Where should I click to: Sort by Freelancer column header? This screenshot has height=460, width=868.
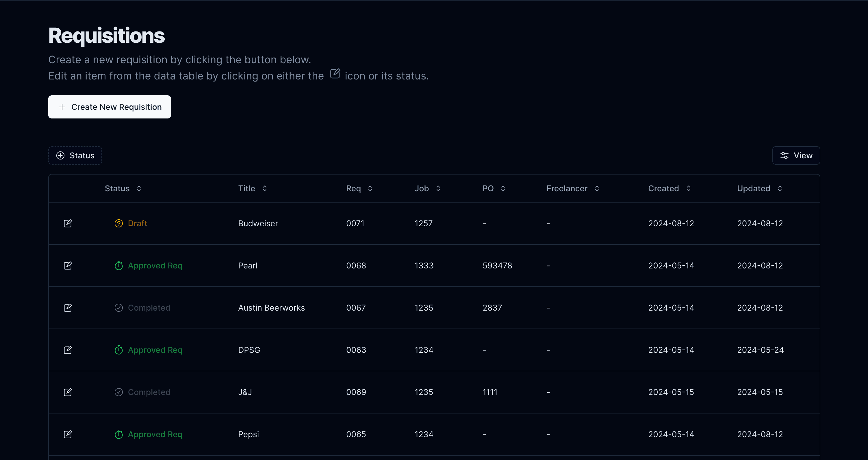(572, 188)
